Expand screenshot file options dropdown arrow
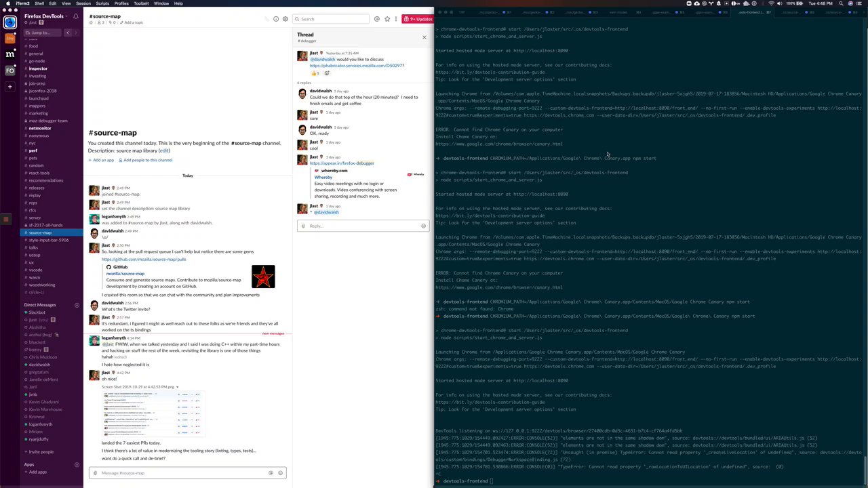Viewport: 868px width, 488px height. coord(177,387)
